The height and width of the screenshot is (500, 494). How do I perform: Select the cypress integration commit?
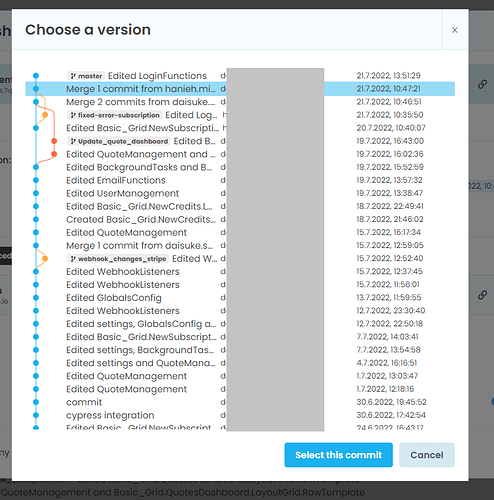pyautogui.click(x=240, y=415)
